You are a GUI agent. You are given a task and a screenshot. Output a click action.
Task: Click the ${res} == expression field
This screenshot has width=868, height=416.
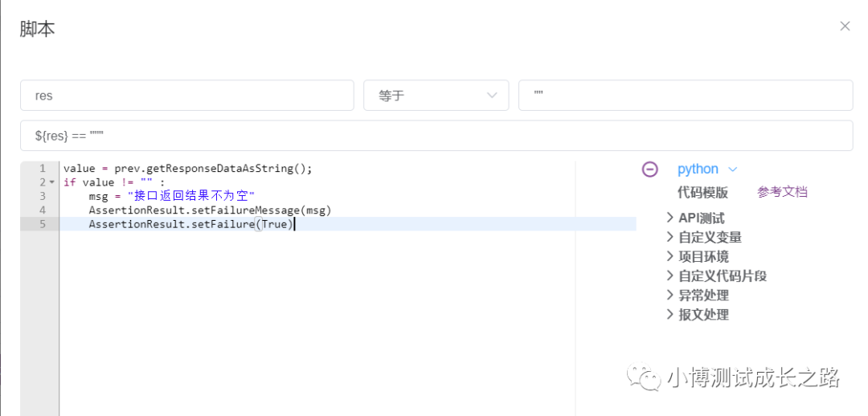436,136
